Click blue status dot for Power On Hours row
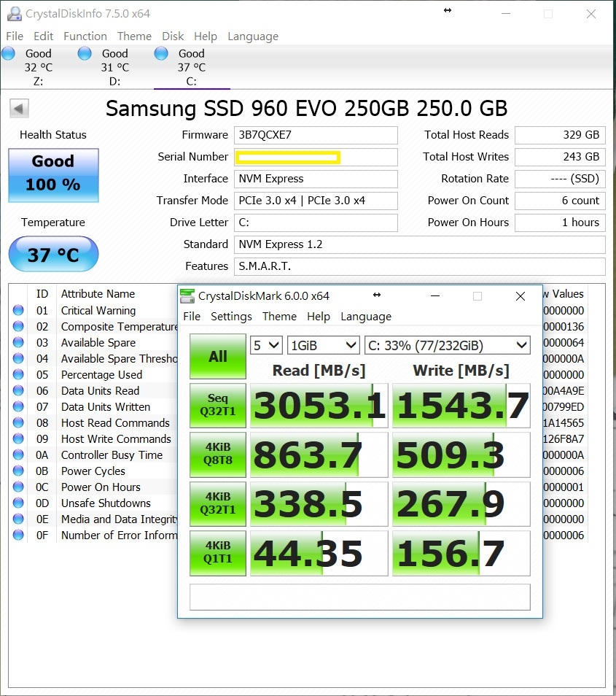Viewport: 616px width, 696px height. click(x=18, y=487)
